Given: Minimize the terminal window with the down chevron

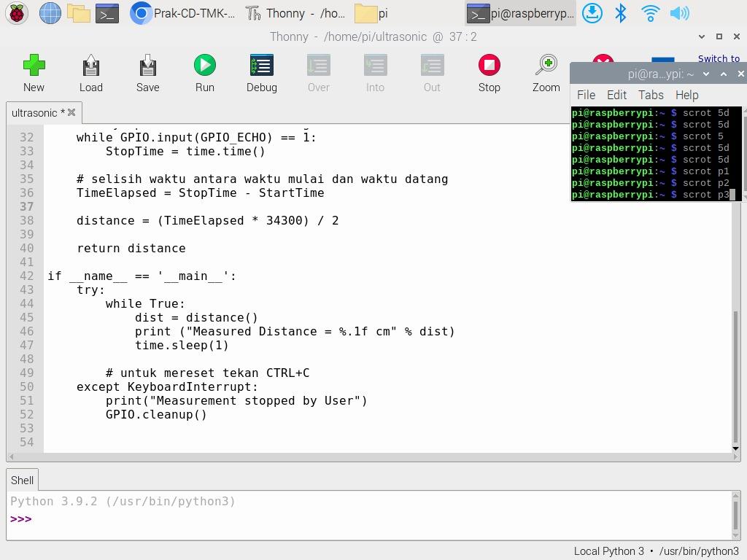Looking at the screenshot, I should [x=706, y=74].
